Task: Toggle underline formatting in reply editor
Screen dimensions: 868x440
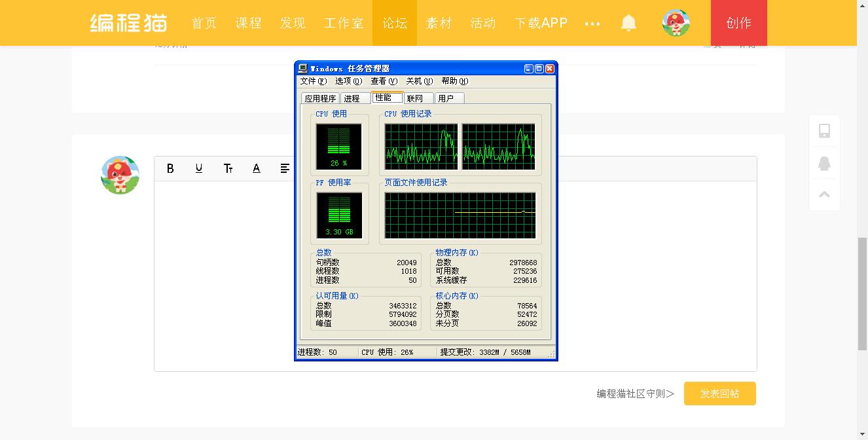Action: pos(199,168)
